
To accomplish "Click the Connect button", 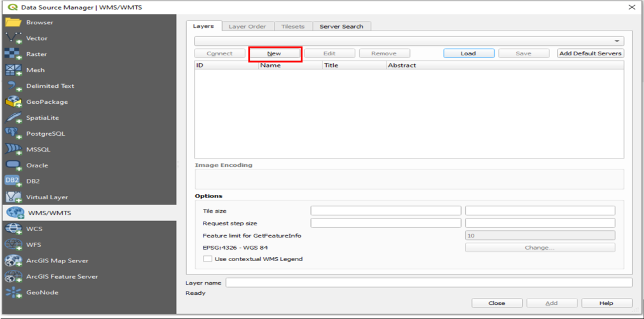I will pos(220,53).
